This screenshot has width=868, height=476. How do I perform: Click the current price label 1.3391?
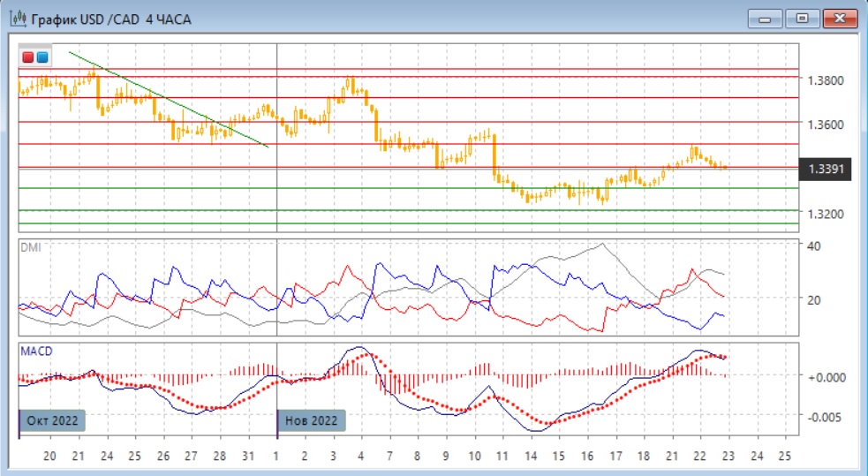(825, 169)
